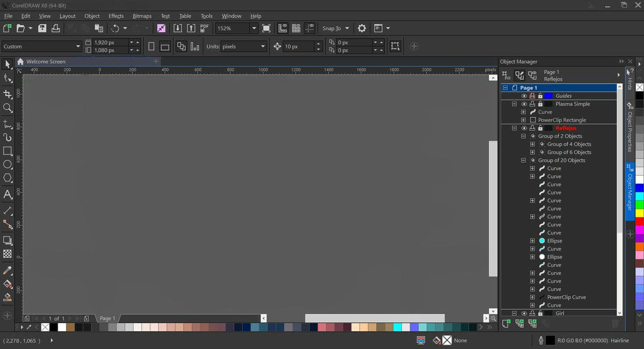This screenshot has height=349, width=644.
Task: Open the Layout menu
Action: coord(67,16)
